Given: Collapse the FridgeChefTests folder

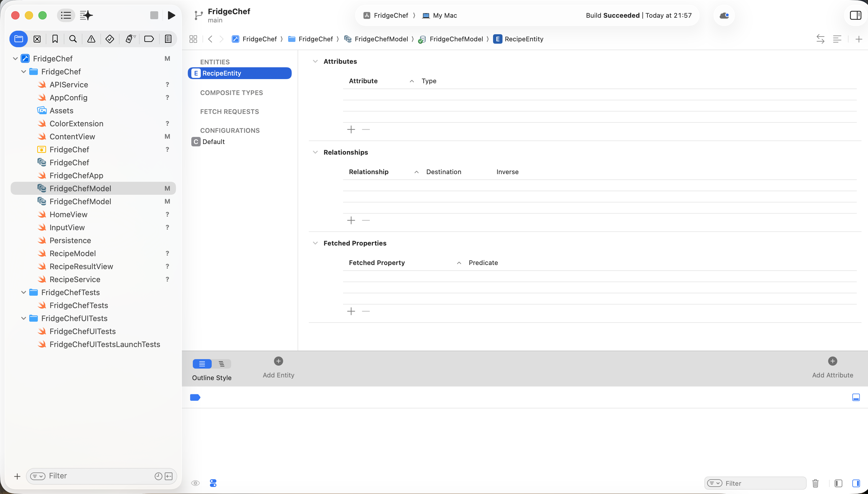Looking at the screenshot, I should coord(23,292).
